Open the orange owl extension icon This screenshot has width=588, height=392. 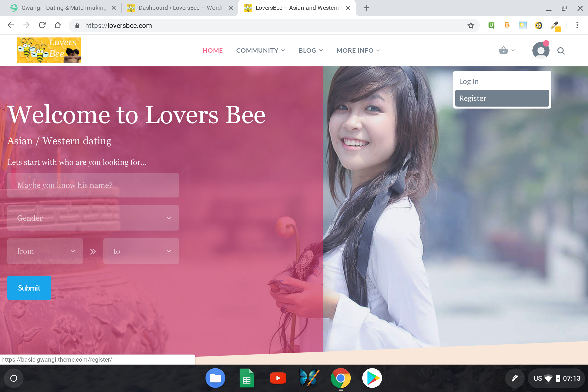(x=507, y=25)
